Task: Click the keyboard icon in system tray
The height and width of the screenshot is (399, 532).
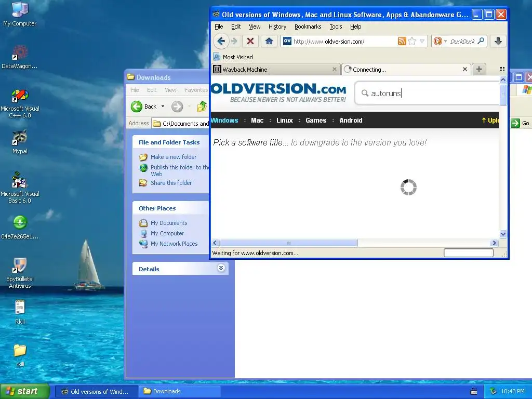Action: [474, 392]
